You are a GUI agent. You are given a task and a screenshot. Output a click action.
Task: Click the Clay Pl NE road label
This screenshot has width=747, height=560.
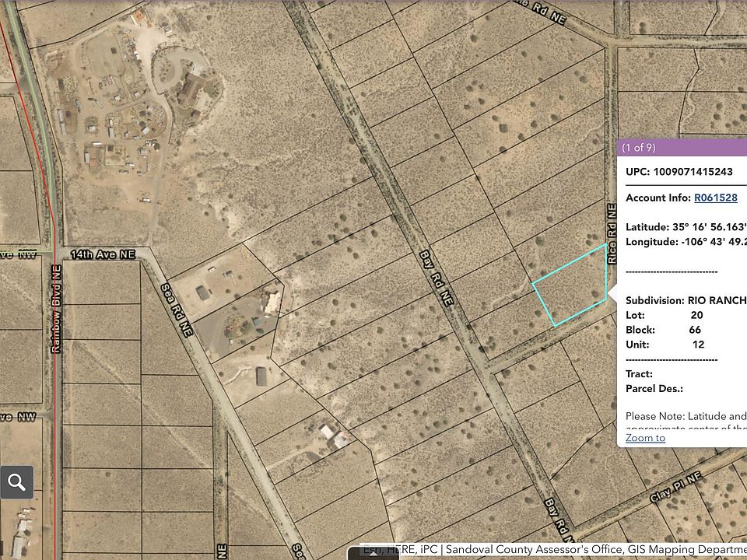pos(676,487)
